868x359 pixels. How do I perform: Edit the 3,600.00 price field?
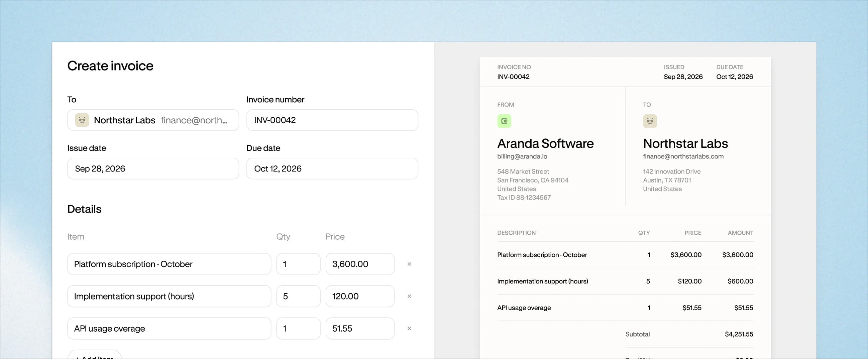point(360,264)
